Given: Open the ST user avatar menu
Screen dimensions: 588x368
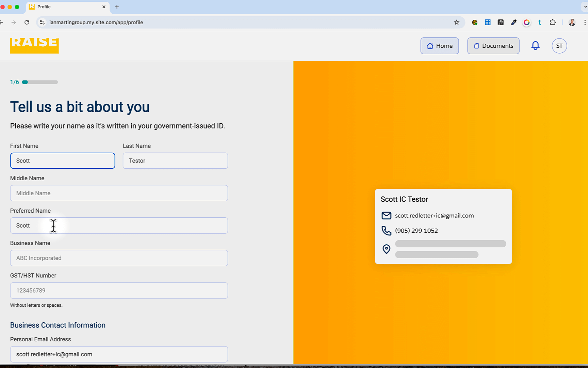Looking at the screenshot, I should [x=559, y=46].
